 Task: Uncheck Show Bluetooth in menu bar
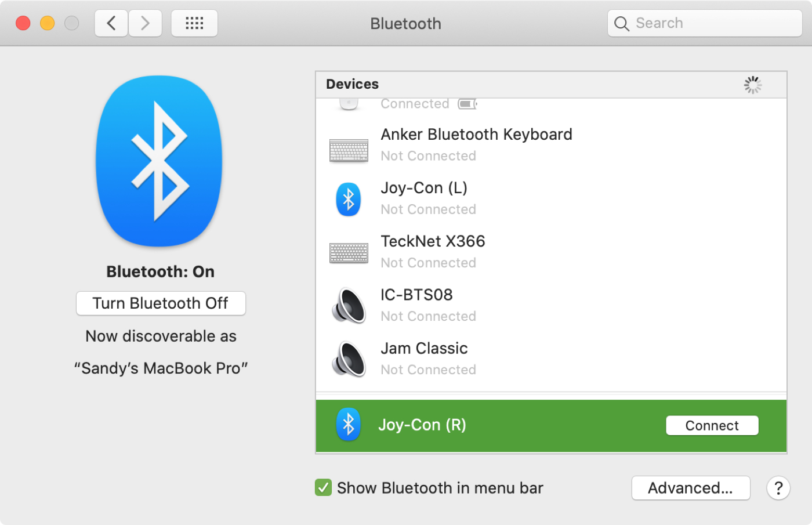click(x=323, y=487)
